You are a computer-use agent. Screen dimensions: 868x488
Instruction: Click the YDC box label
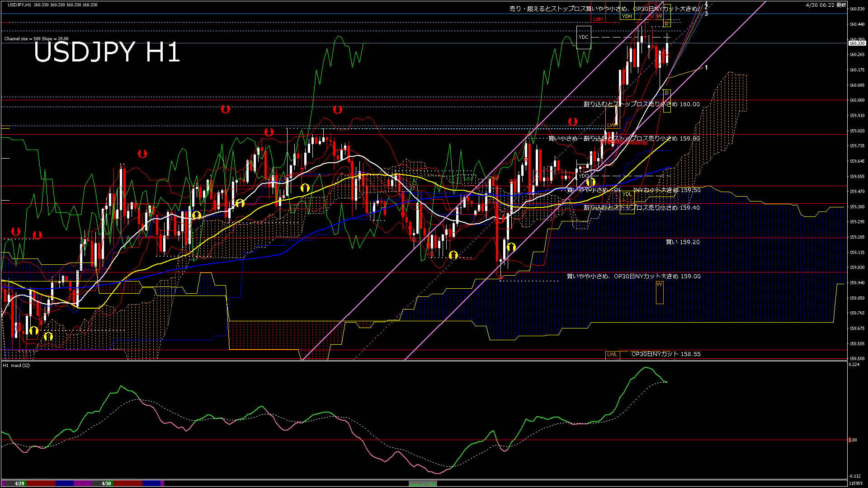[x=584, y=37]
